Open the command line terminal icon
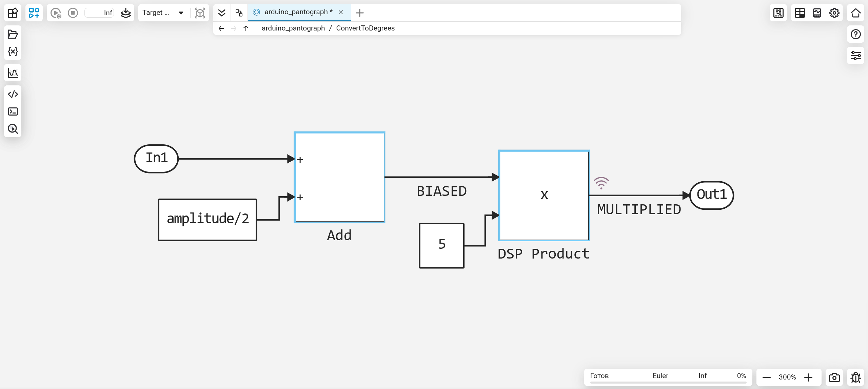 coord(13,111)
